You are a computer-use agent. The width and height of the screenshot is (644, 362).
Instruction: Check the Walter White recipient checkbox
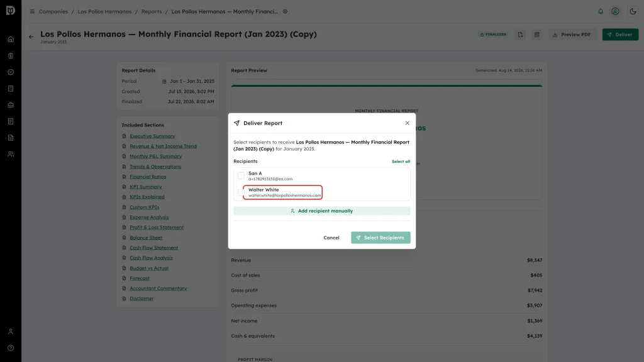[241, 192]
